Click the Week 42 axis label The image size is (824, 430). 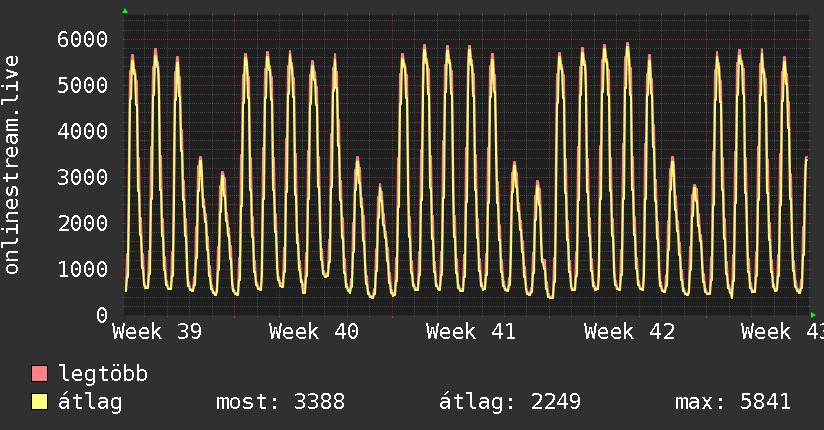629,332
